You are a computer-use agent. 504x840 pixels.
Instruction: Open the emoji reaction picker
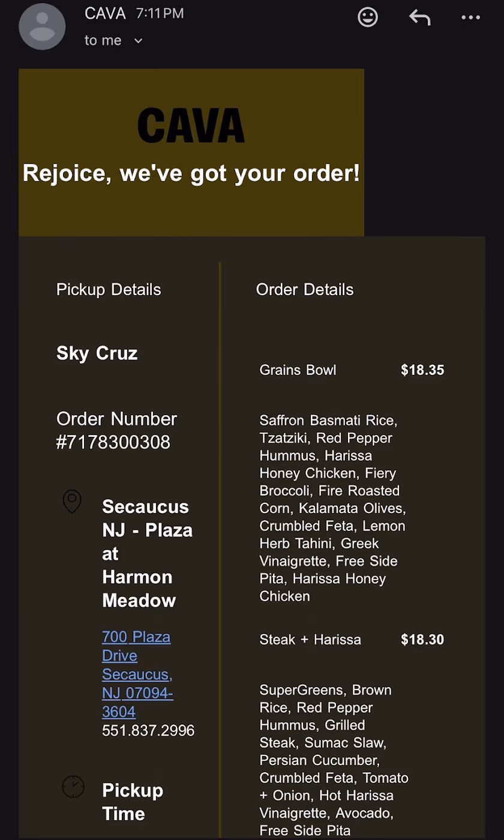pos(368,17)
